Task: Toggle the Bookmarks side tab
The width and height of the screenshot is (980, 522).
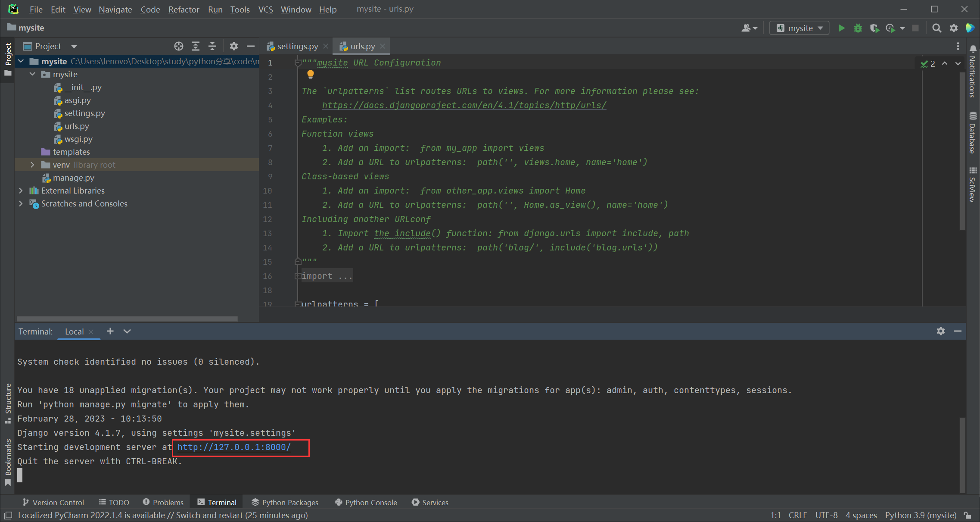Action: pos(8,463)
